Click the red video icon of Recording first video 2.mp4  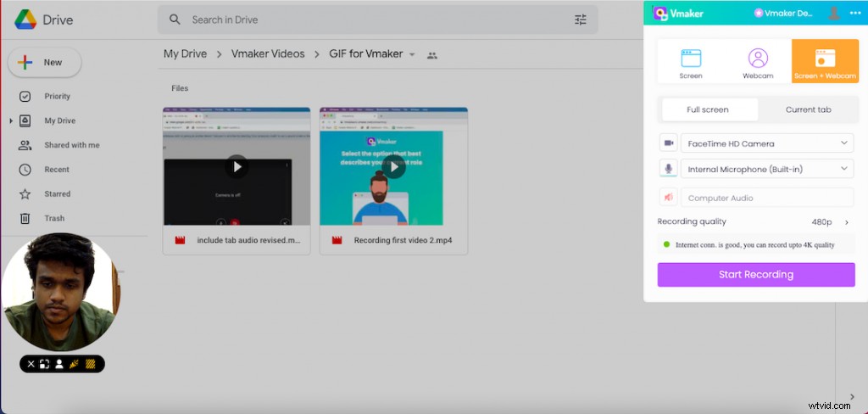337,241
